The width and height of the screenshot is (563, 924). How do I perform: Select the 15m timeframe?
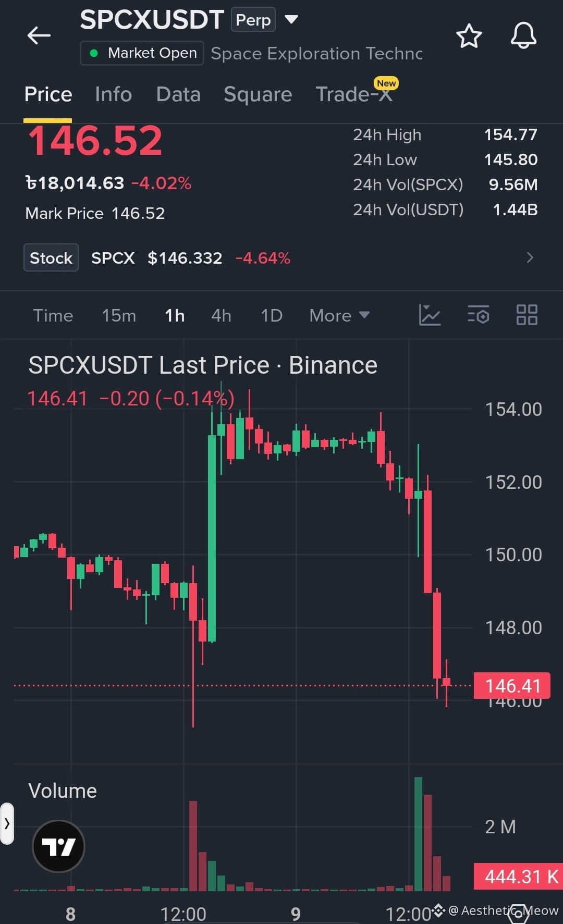pyautogui.click(x=119, y=315)
